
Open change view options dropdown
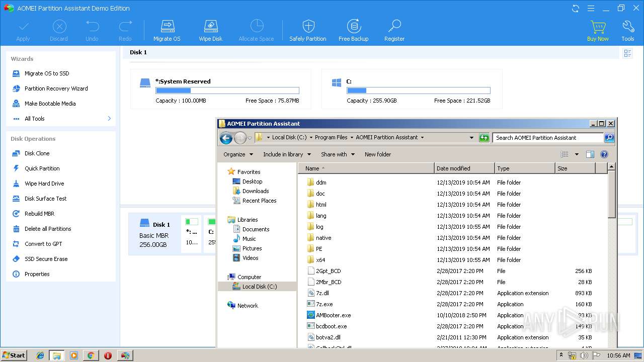click(x=577, y=154)
